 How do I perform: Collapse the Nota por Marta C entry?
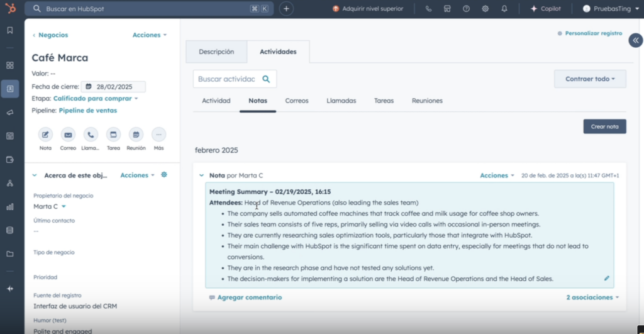(x=201, y=175)
